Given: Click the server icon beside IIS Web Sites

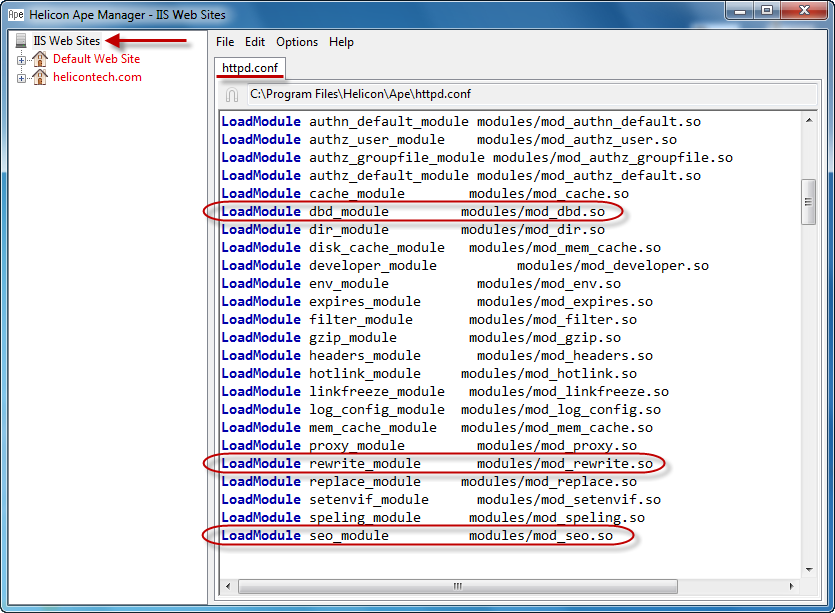Looking at the screenshot, I should coord(19,41).
